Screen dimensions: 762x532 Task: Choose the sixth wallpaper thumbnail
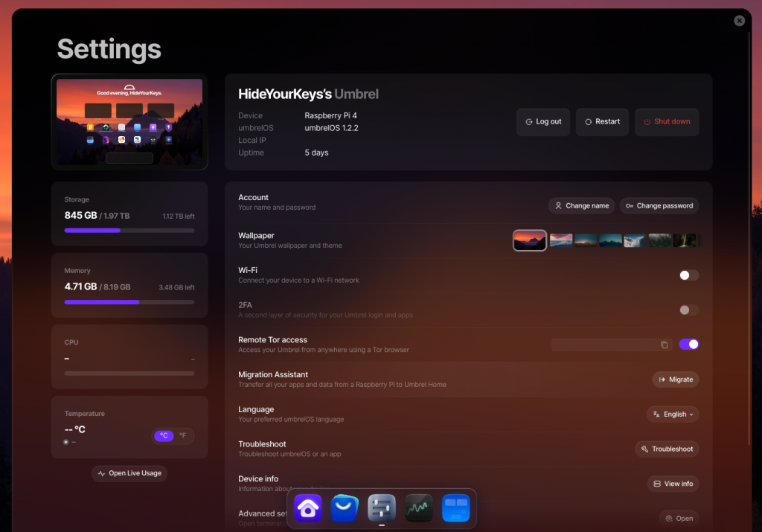point(660,240)
